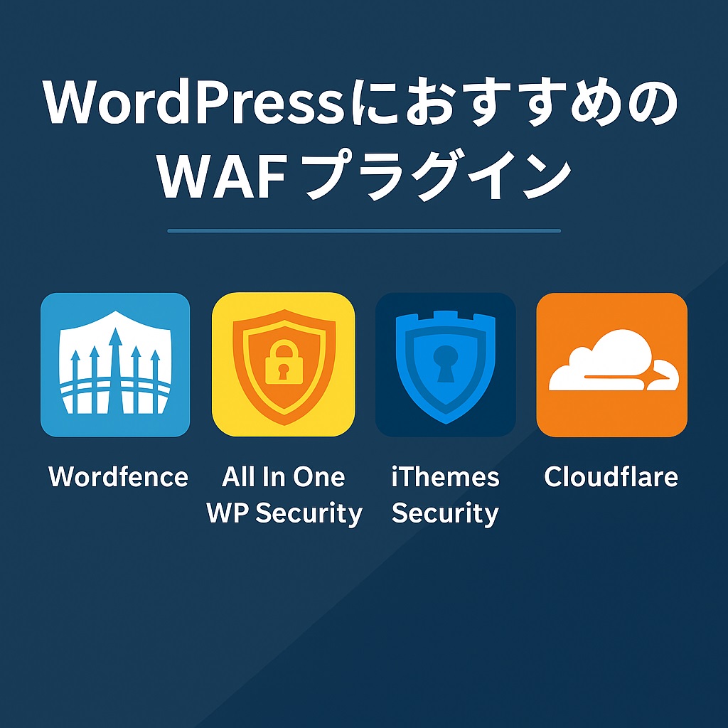Select the iThemes text label
Screen dimensions: 728x728
pyautogui.click(x=445, y=477)
